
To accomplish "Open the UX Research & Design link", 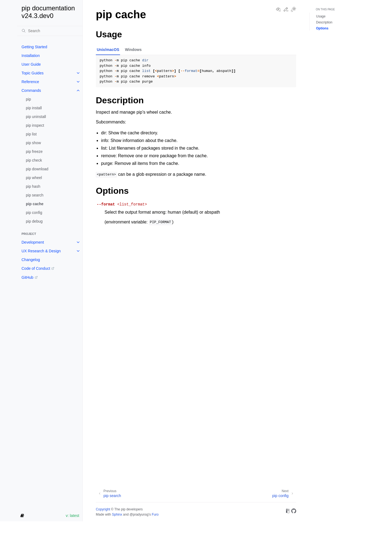I will click(x=41, y=251).
